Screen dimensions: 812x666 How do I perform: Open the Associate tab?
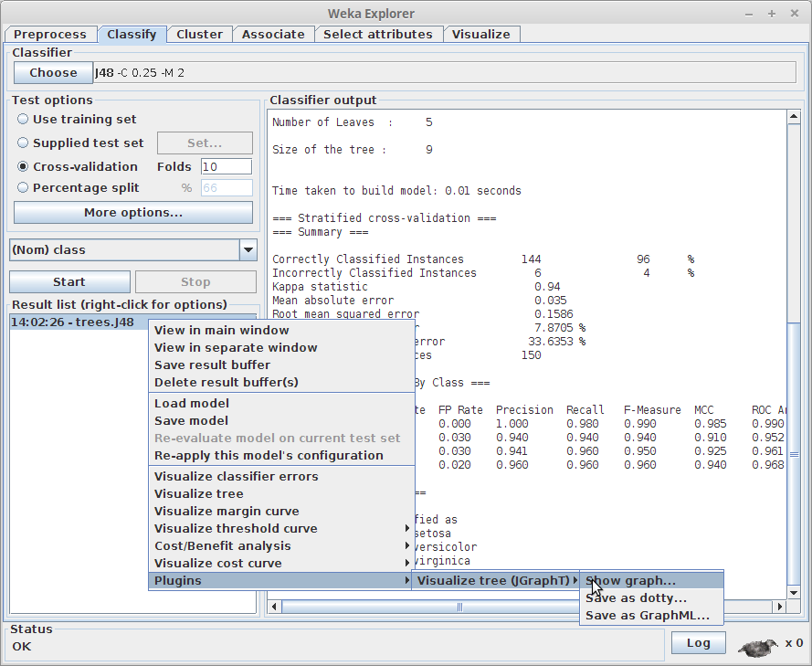(273, 34)
